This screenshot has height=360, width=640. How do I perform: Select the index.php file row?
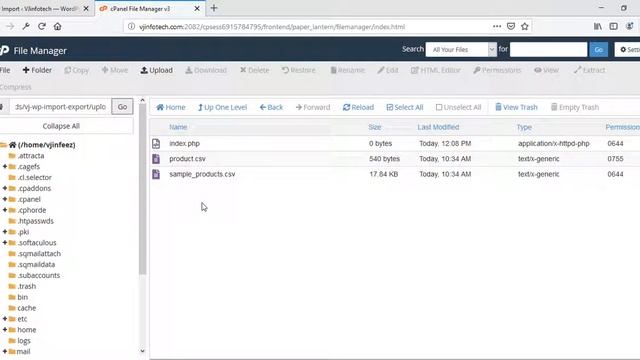point(395,144)
